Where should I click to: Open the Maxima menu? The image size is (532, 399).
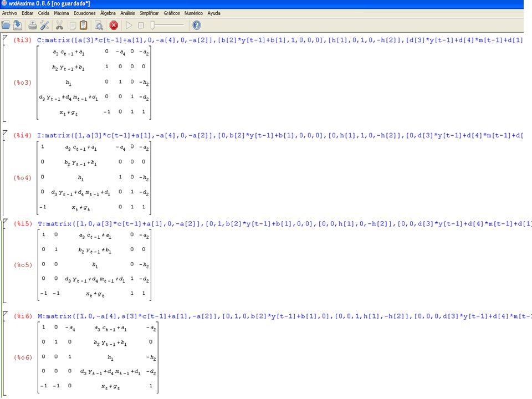[x=62, y=13]
